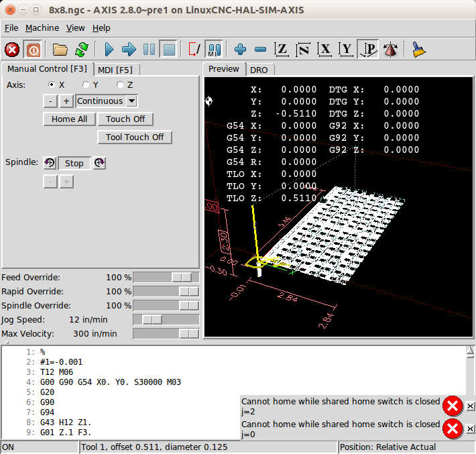Screen dimensions: 476x454
Task: Select G-code line 3 T12 M06
Action: tap(56, 372)
